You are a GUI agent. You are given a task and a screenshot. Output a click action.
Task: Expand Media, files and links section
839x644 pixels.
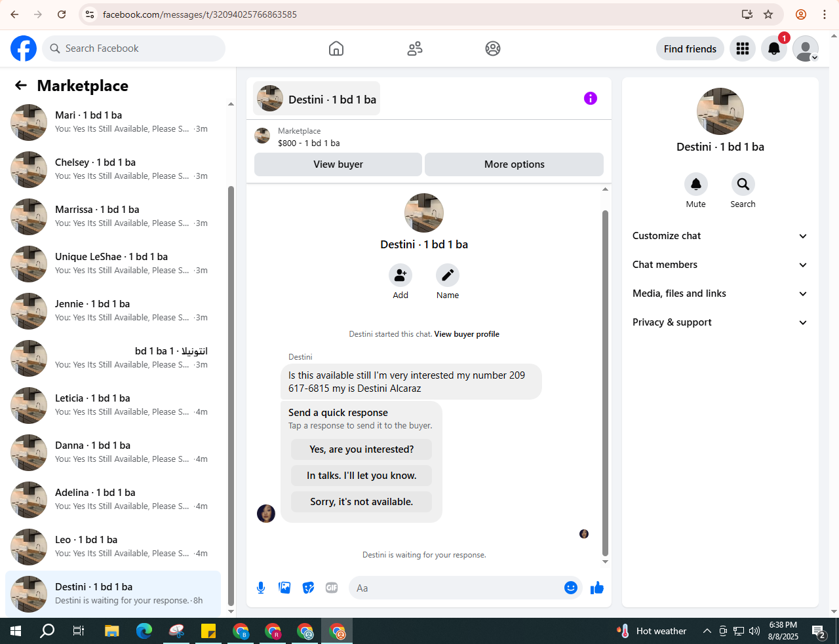[720, 294]
